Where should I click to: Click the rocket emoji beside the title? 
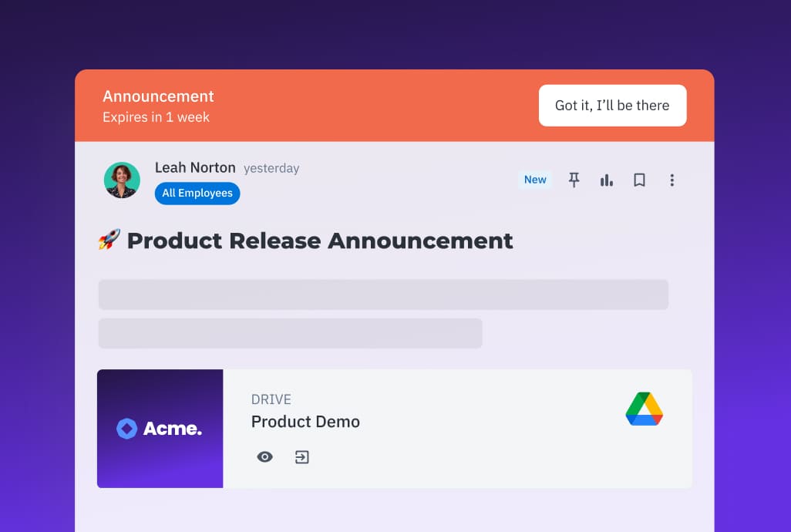(x=109, y=240)
